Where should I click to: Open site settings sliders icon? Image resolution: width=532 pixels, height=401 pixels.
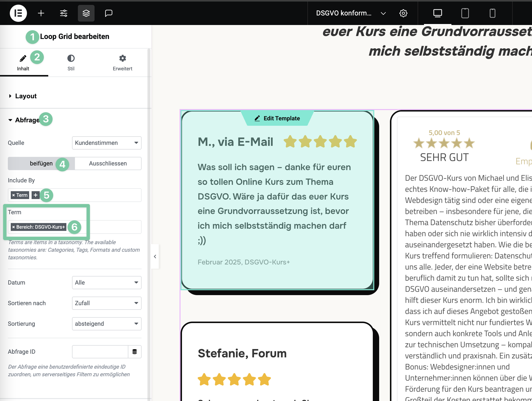coord(64,13)
